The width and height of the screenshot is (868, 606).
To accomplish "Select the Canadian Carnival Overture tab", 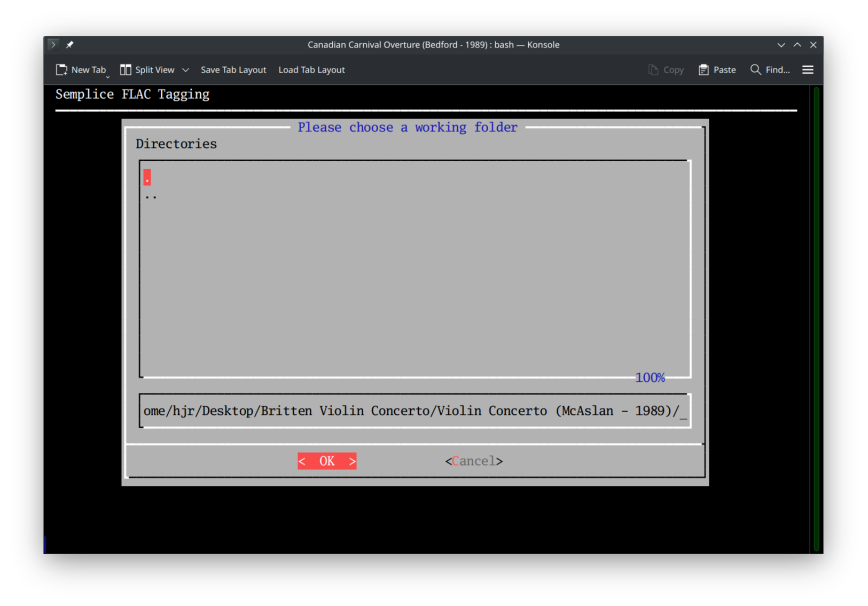I will click(433, 45).
